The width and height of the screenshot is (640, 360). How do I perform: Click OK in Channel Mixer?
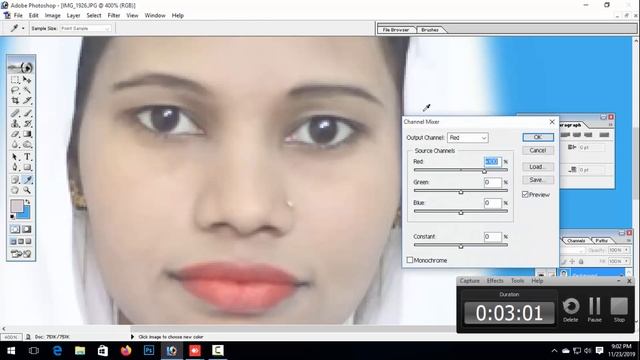click(538, 137)
